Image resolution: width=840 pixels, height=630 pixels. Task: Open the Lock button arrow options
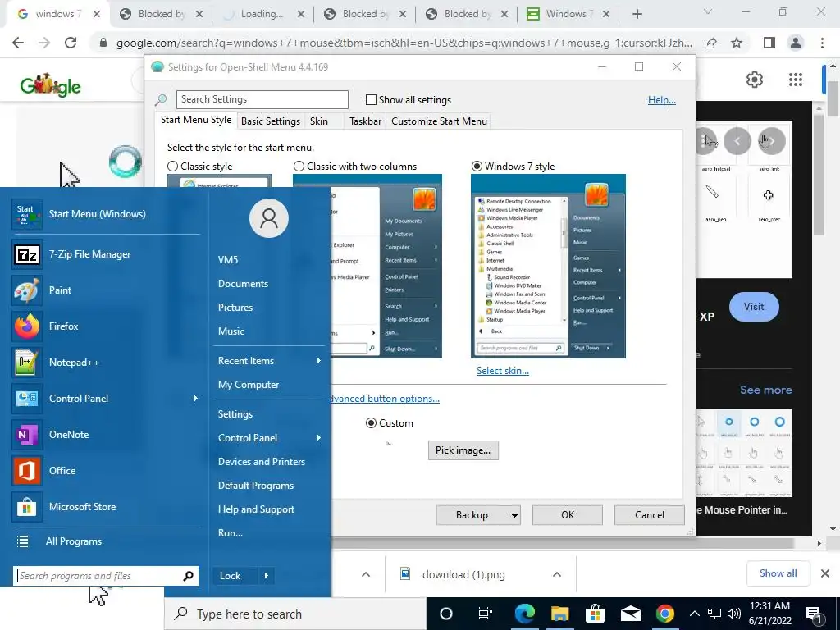267,576
